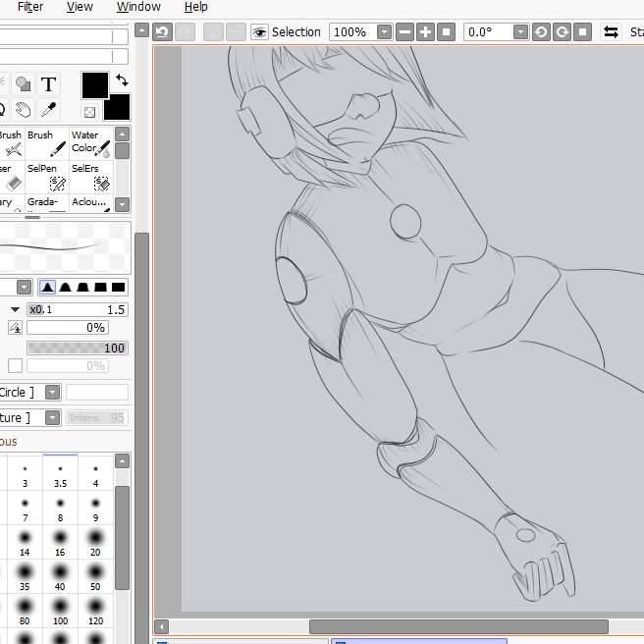The width and height of the screenshot is (644, 644).
Task: Swap foreground and background colors
Action: tap(122, 80)
